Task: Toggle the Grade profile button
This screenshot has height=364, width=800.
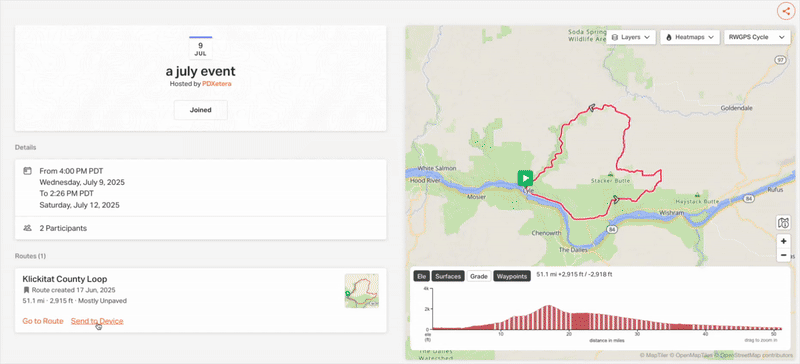Action: (x=479, y=276)
